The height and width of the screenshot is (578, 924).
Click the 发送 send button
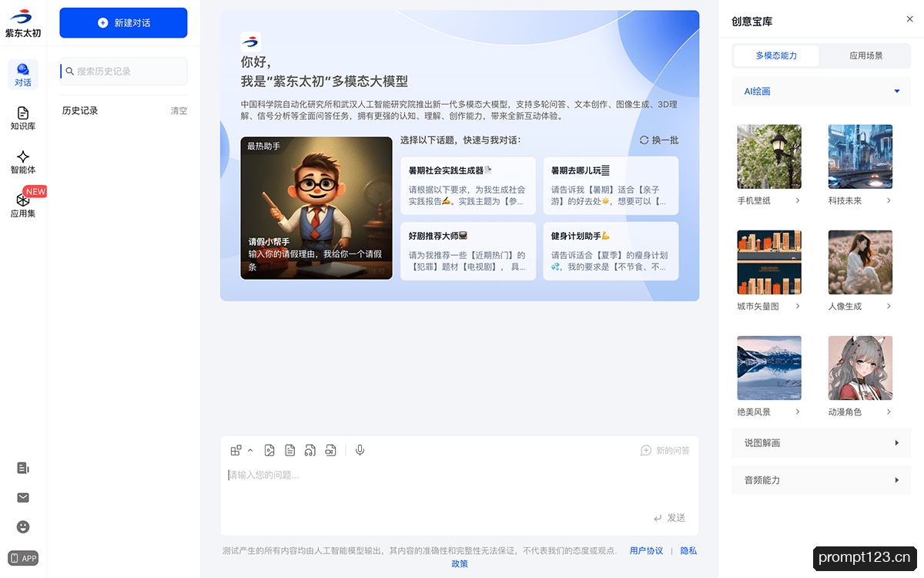(669, 518)
